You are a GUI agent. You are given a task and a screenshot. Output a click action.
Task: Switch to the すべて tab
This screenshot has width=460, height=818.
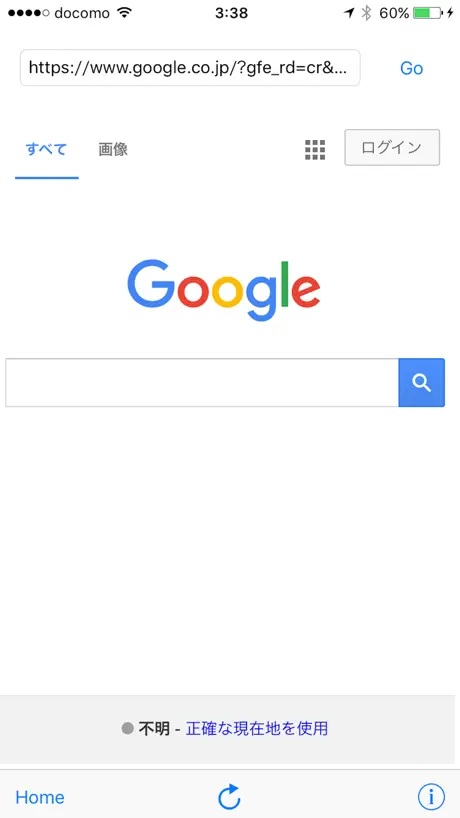46,150
